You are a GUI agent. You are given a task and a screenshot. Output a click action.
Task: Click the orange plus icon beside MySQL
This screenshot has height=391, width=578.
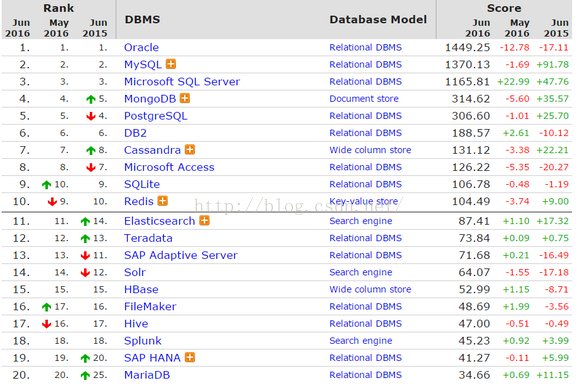(171, 64)
